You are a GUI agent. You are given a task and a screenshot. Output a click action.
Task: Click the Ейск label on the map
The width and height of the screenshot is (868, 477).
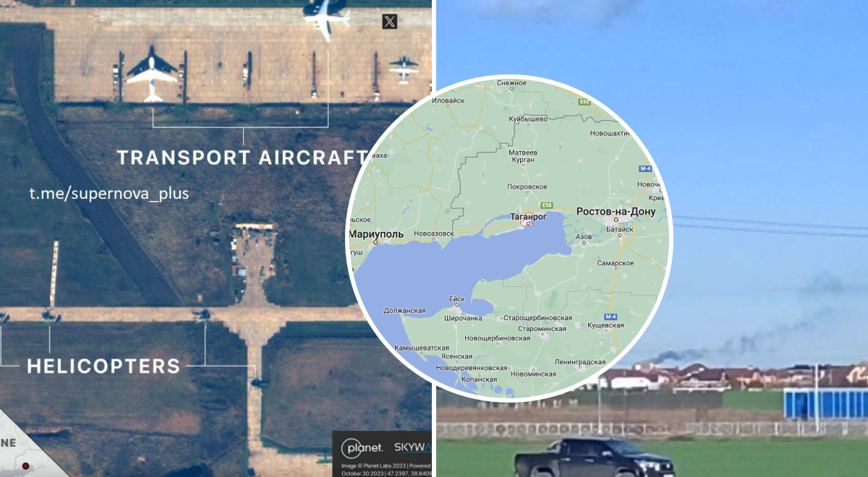pyautogui.click(x=457, y=299)
